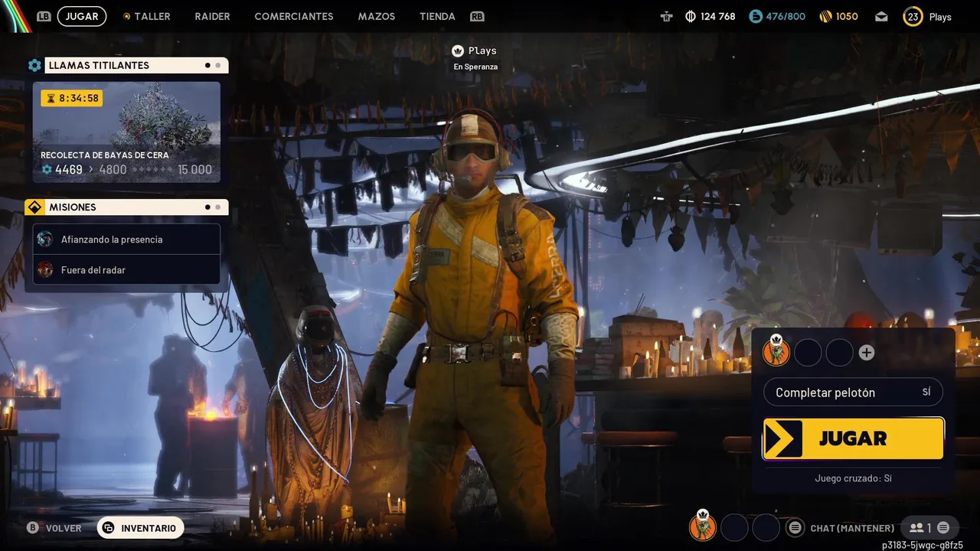Image resolution: width=980 pixels, height=551 pixels.
Task: Select second page dot of MISIONES
Action: click(x=218, y=207)
